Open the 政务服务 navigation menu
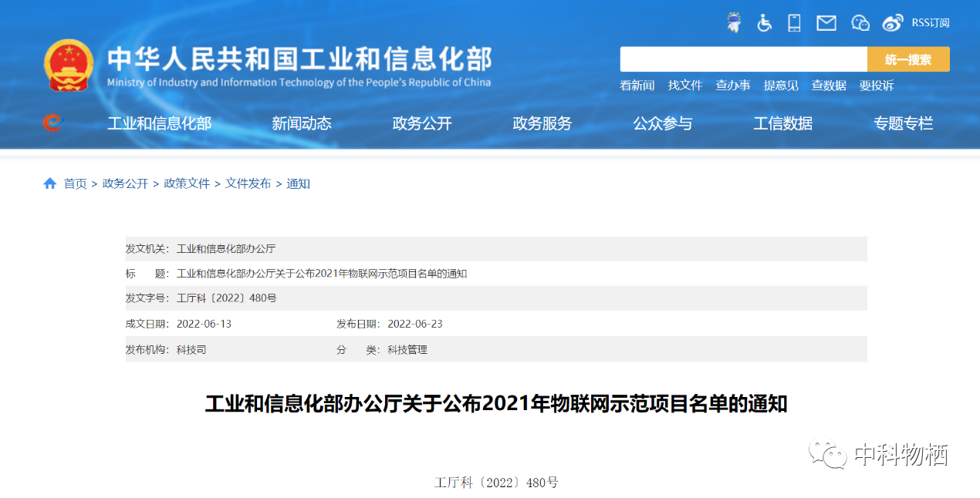980x498 pixels. pyautogui.click(x=542, y=123)
